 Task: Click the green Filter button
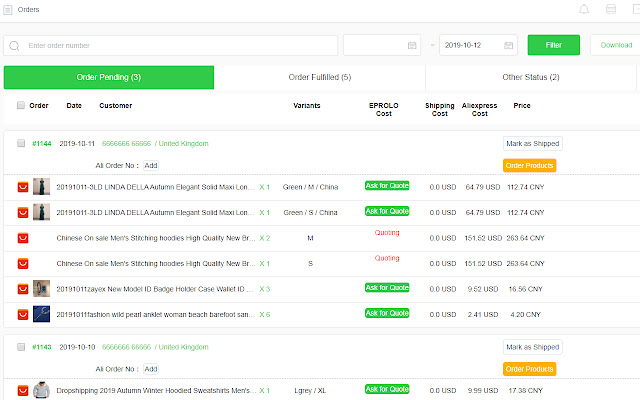pos(553,45)
